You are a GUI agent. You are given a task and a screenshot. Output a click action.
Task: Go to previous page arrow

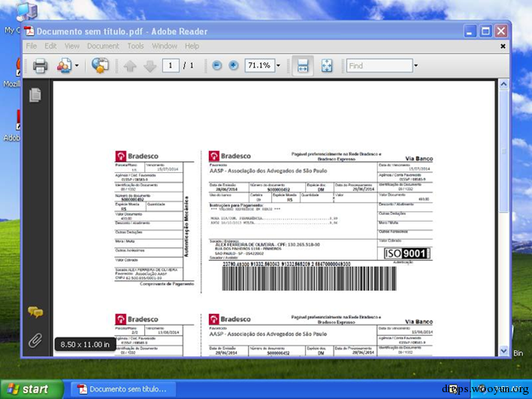tap(130, 66)
